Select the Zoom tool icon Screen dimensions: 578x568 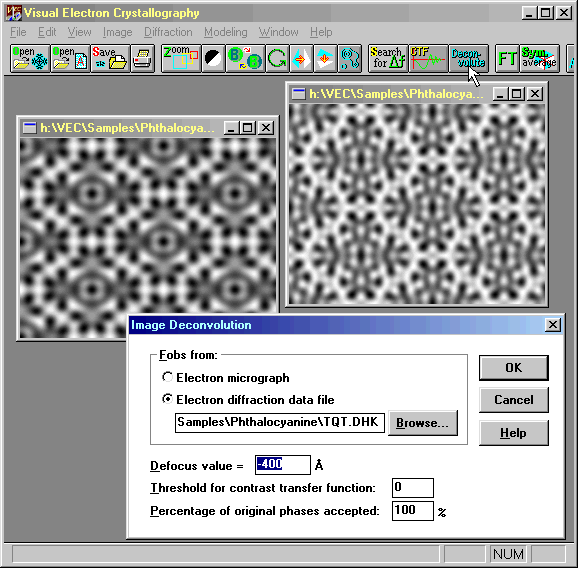click(181, 59)
